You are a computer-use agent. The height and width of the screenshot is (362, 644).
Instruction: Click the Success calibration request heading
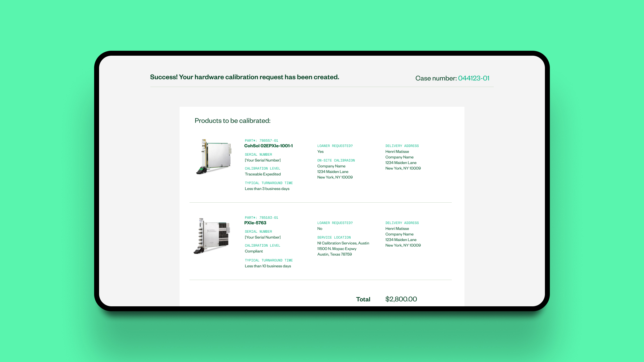245,77
